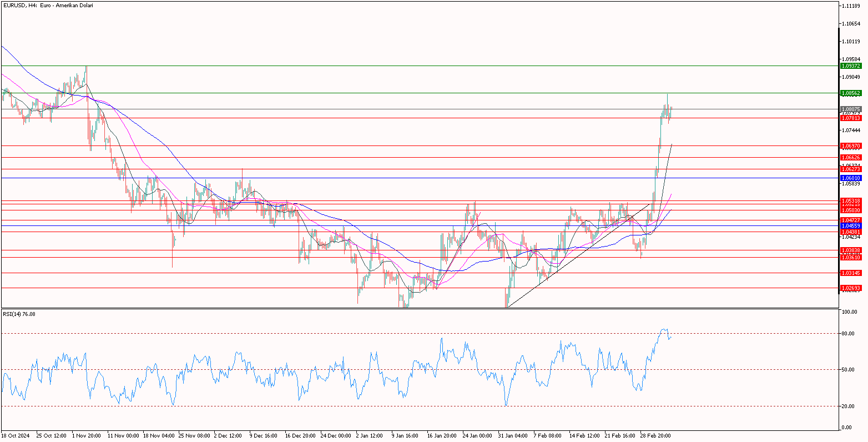Click the 25 Nov 08:00 time axis label
Viewport: 868px width, 442px height.
(194, 436)
